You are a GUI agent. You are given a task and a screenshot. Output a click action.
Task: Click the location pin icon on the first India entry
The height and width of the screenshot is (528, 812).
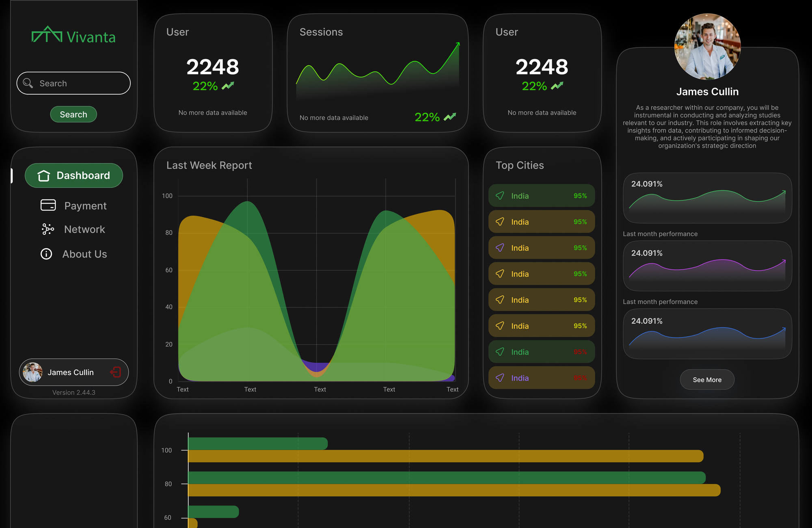point(500,195)
